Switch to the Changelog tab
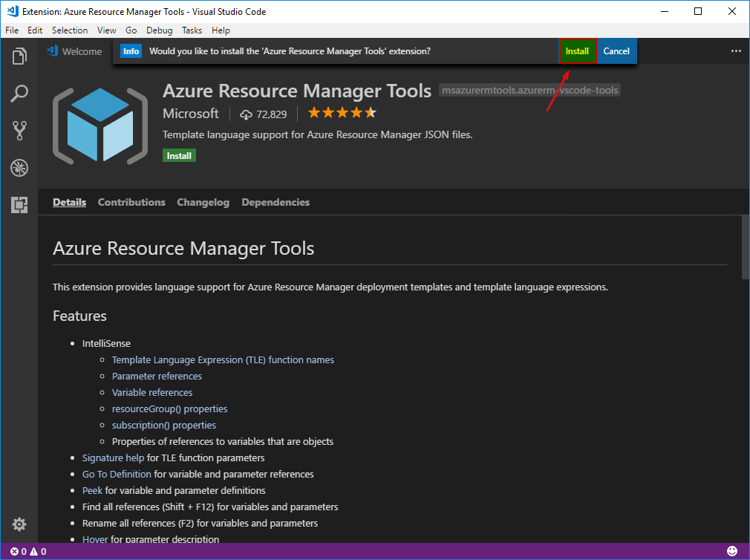Screen dimensions: 750x560 click(x=203, y=202)
